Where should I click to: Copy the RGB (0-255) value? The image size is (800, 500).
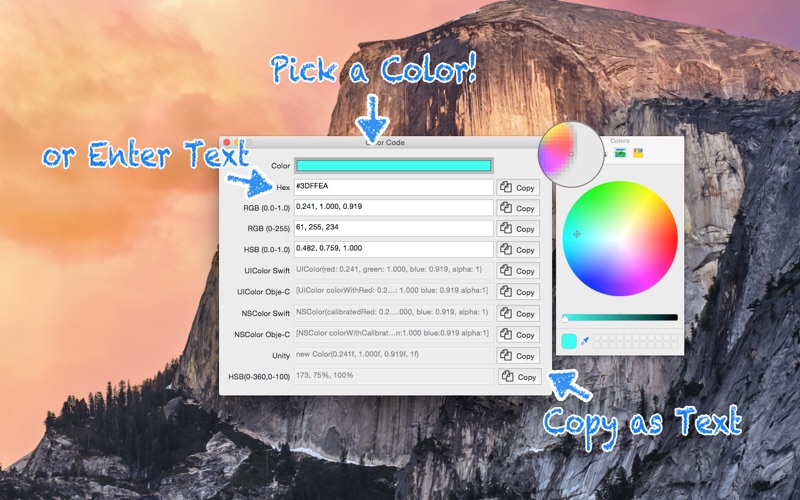518,229
